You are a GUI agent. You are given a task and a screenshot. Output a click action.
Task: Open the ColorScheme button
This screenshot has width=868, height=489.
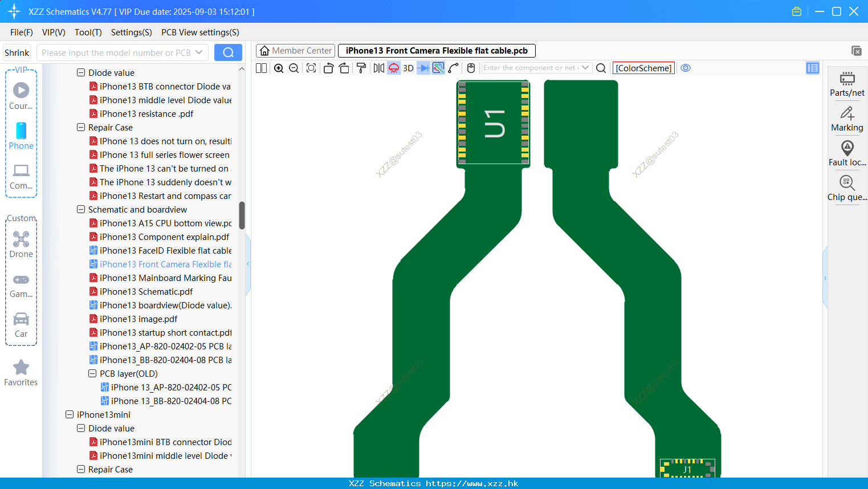(643, 68)
